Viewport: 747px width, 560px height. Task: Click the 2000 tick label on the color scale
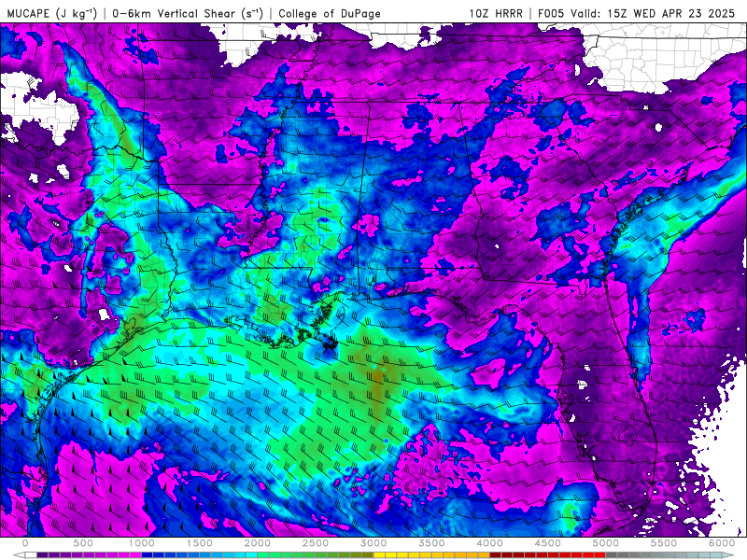coord(258,543)
